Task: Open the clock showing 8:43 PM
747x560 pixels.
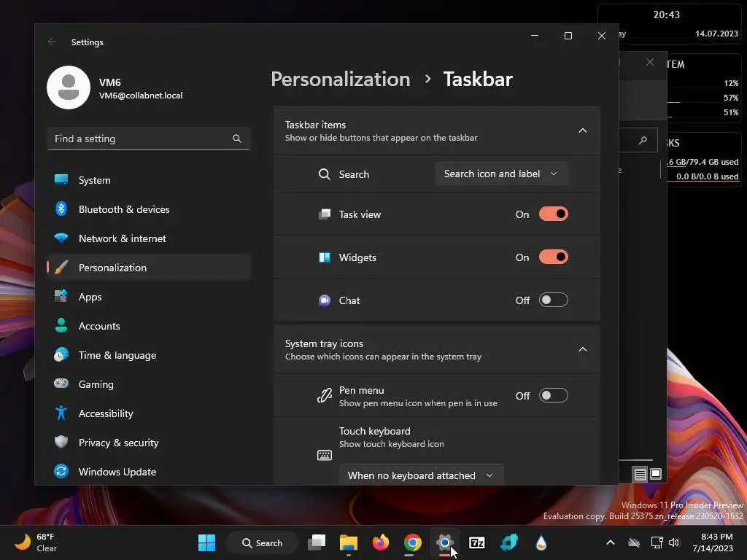Action: click(x=713, y=542)
